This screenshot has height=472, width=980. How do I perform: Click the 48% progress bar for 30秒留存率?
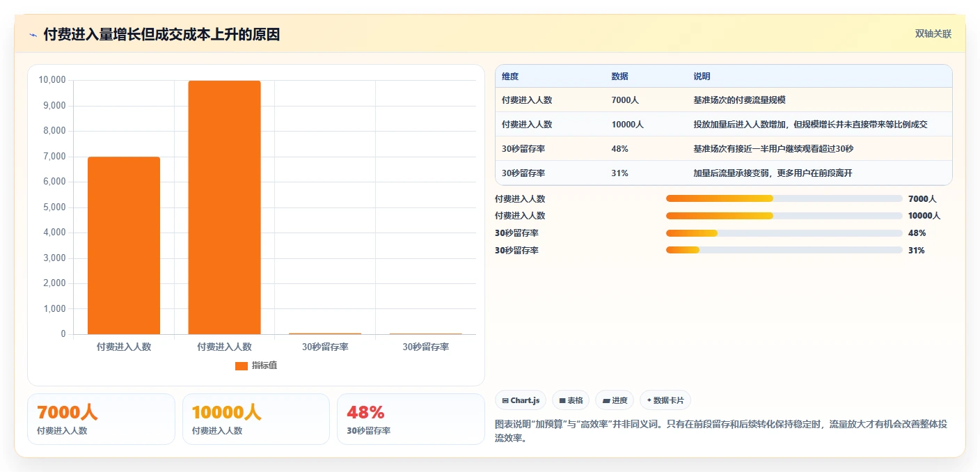[x=784, y=233]
